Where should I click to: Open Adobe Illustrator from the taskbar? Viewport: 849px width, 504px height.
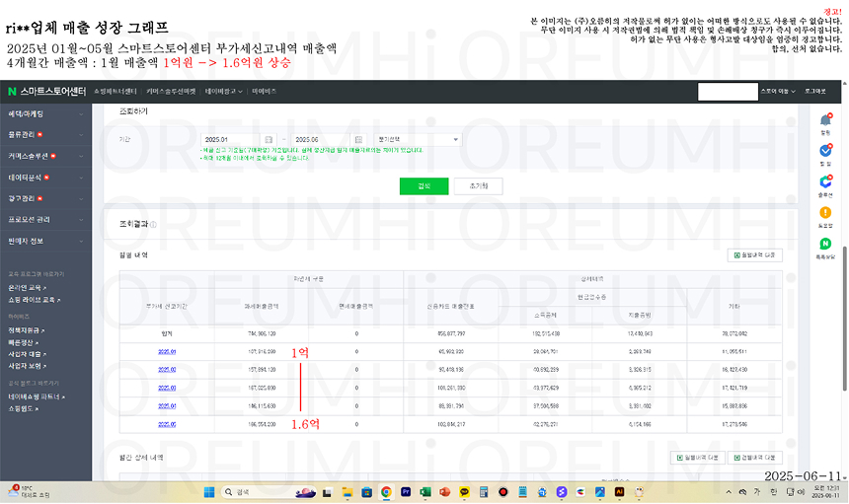[619, 492]
